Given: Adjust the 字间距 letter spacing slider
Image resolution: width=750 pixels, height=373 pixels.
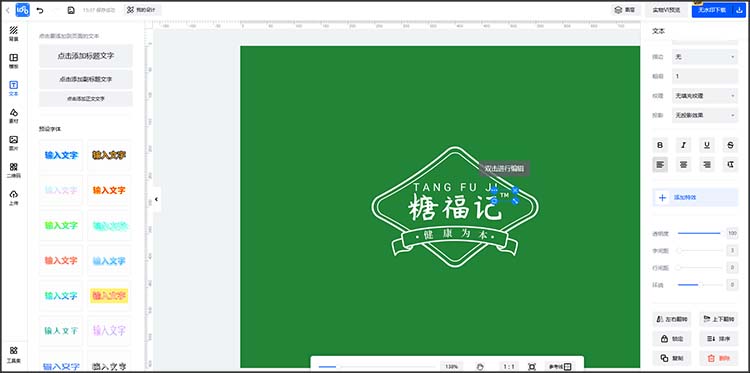Looking at the screenshot, I should 699,251.
